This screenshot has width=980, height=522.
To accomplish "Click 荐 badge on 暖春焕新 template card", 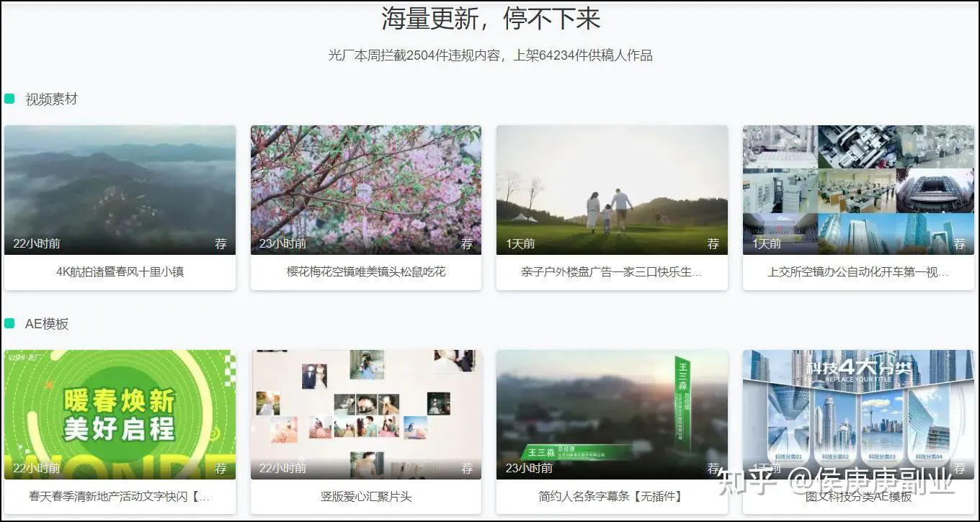I will (220, 469).
